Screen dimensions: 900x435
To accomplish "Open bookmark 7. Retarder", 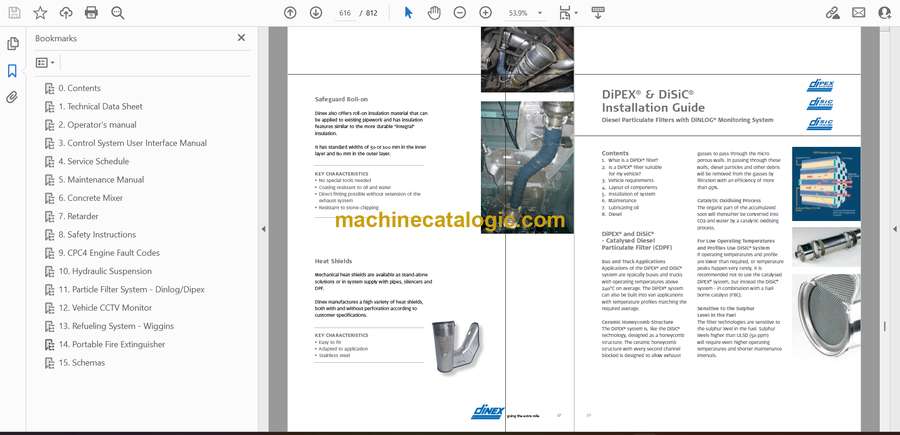I will point(78,216).
